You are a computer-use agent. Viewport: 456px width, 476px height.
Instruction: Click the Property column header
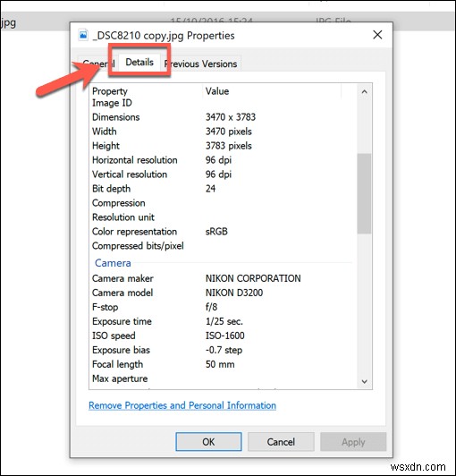coord(147,91)
